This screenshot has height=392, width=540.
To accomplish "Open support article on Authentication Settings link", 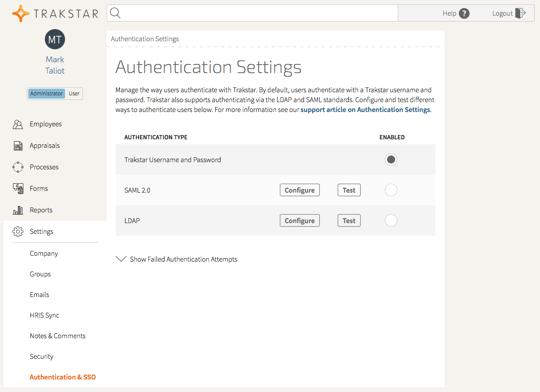I will click(x=365, y=109).
